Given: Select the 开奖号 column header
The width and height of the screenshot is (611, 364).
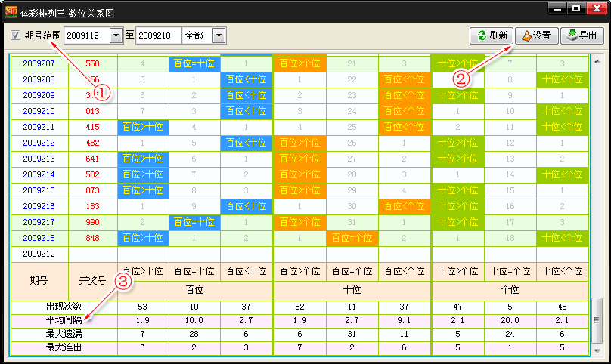Looking at the screenshot, I should (92, 280).
